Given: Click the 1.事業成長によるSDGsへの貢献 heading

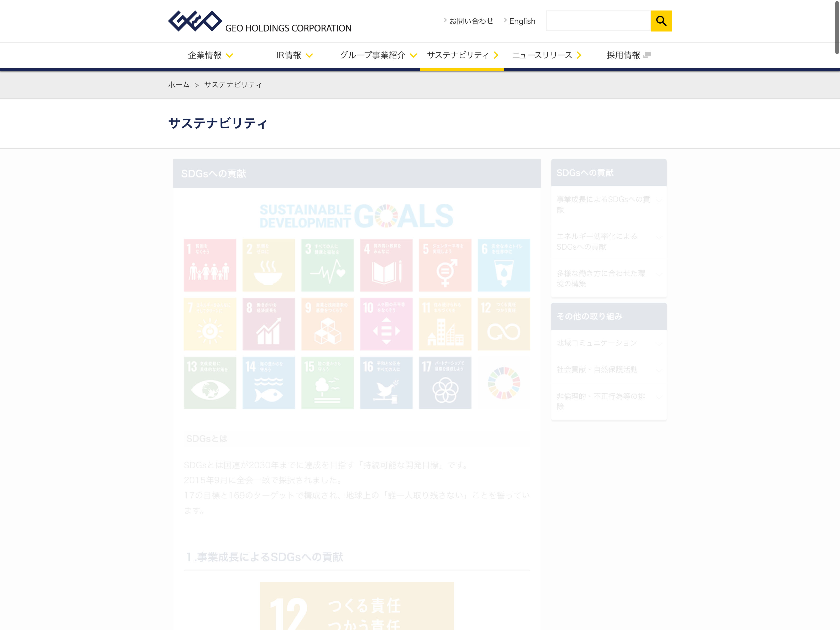Looking at the screenshot, I should (264, 557).
